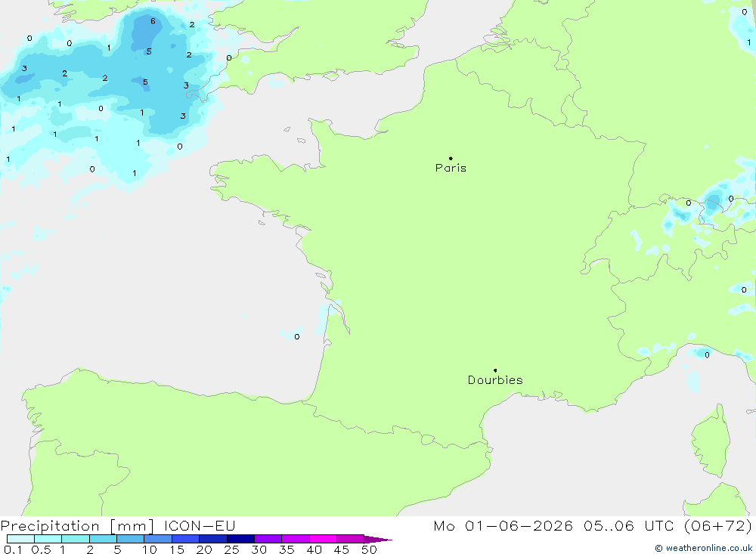Click the '6' precipitation value on map

click(153, 21)
